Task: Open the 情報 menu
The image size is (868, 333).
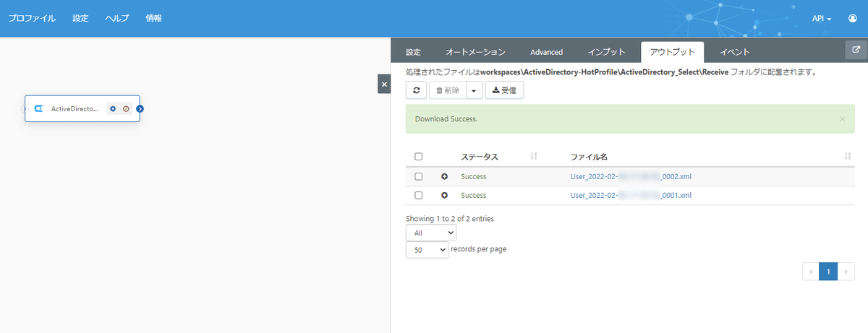Action: (x=153, y=18)
